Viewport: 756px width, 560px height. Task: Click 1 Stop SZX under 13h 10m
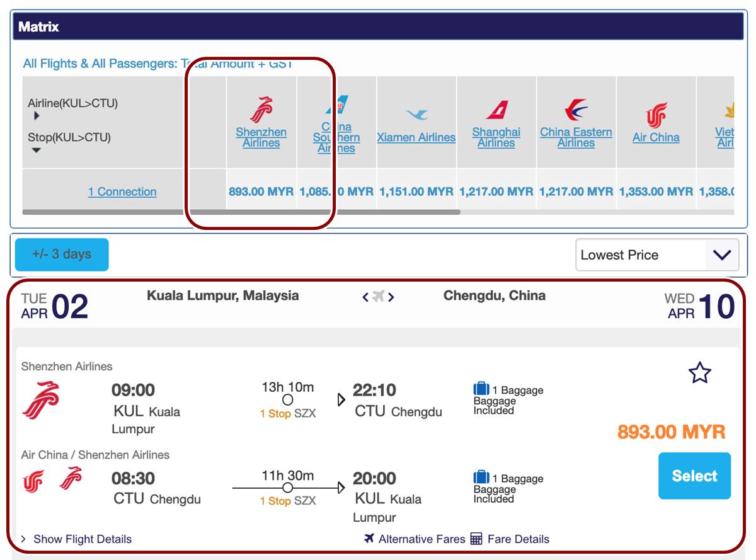coord(288,414)
